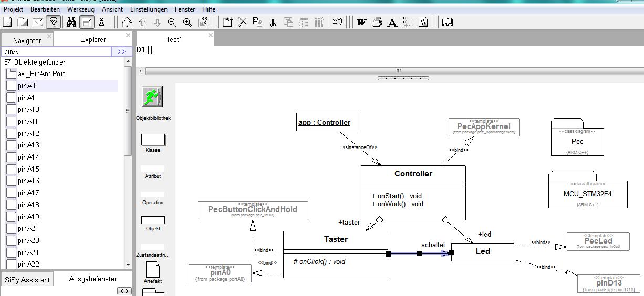Viewport: 644px width, 296px height.
Task: Zoom in with the plus magnifier
Action: click(188, 22)
